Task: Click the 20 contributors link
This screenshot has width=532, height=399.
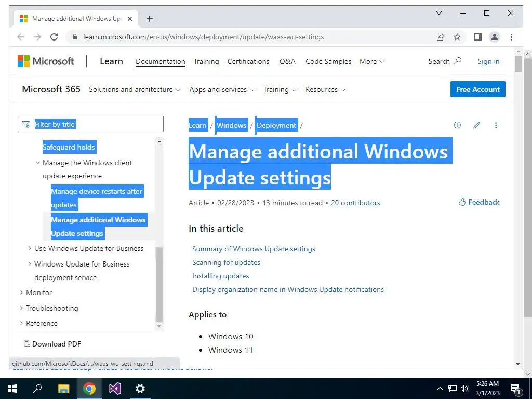Action: click(355, 203)
